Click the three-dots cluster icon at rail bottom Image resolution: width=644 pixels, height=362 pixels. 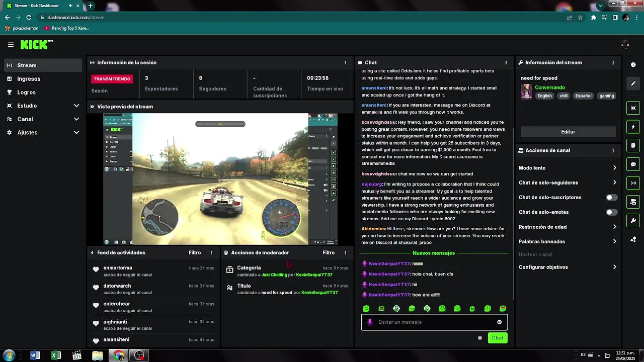[x=633, y=239]
